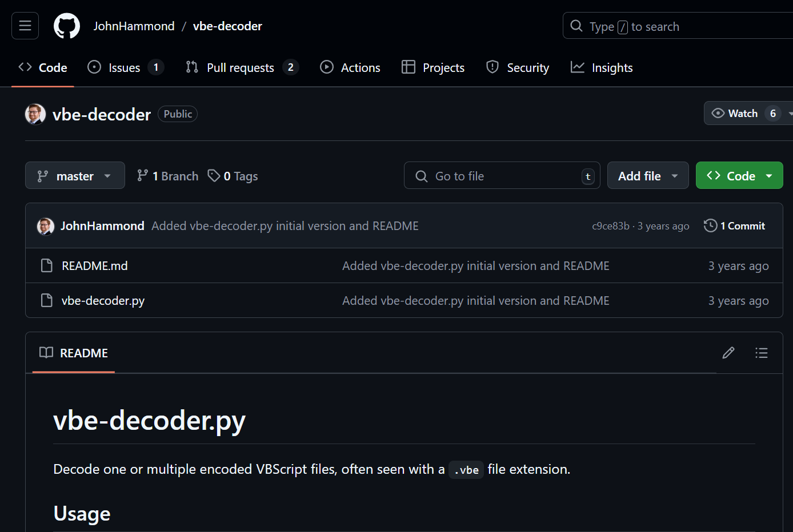Open the hamburger navigation menu
This screenshot has height=532, width=793.
click(x=25, y=26)
